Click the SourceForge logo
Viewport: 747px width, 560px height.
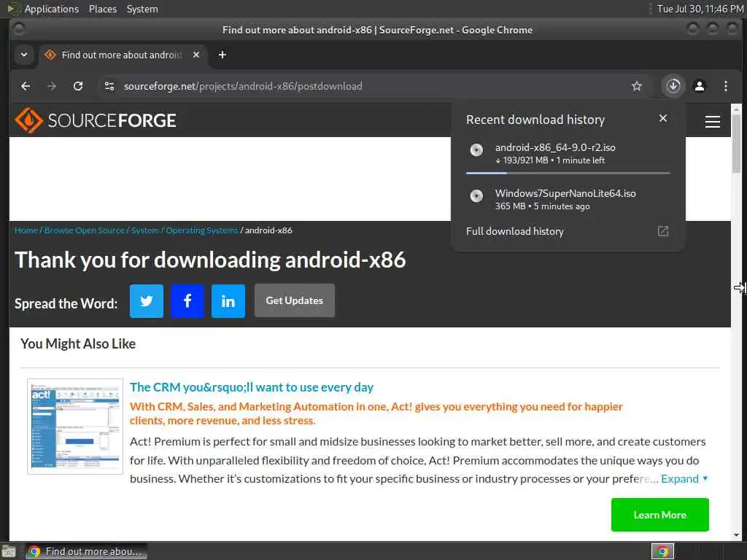(x=96, y=120)
